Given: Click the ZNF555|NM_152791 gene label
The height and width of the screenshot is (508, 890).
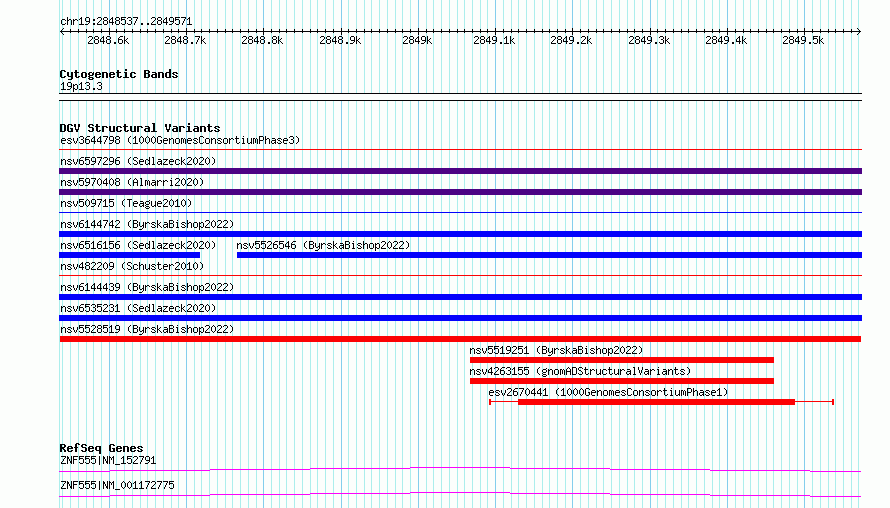Looking at the screenshot, I should (108, 460).
